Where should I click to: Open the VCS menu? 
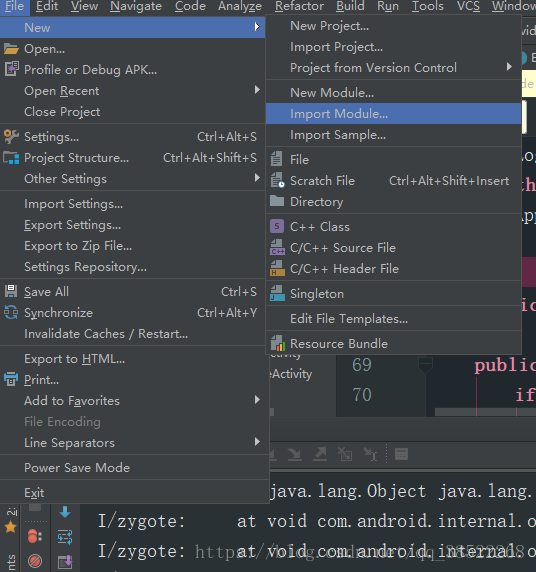pyautogui.click(x=468, y=6)
